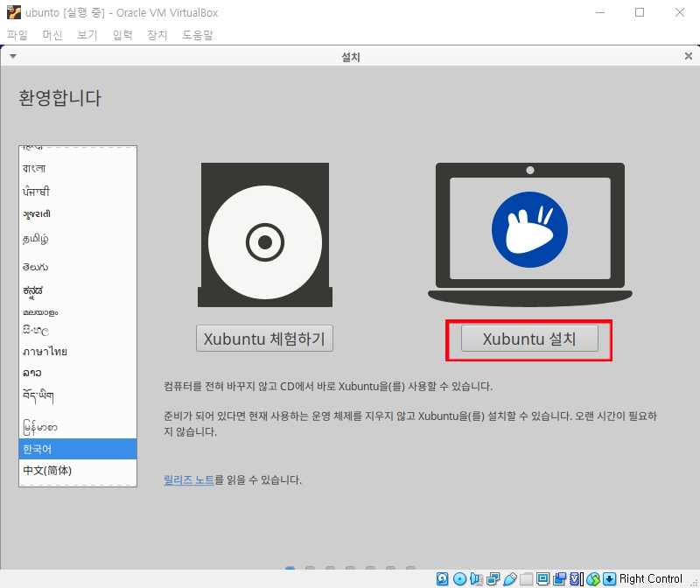Click the laptop Xubuntu logo illustration
The height and width of the screenshot is (588, 700).
coord(530,234)
